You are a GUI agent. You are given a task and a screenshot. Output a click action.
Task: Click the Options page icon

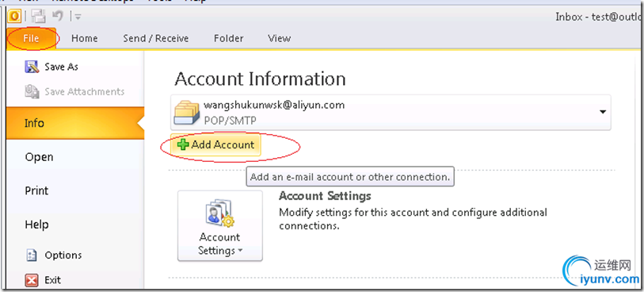click(x=32, y=255)
